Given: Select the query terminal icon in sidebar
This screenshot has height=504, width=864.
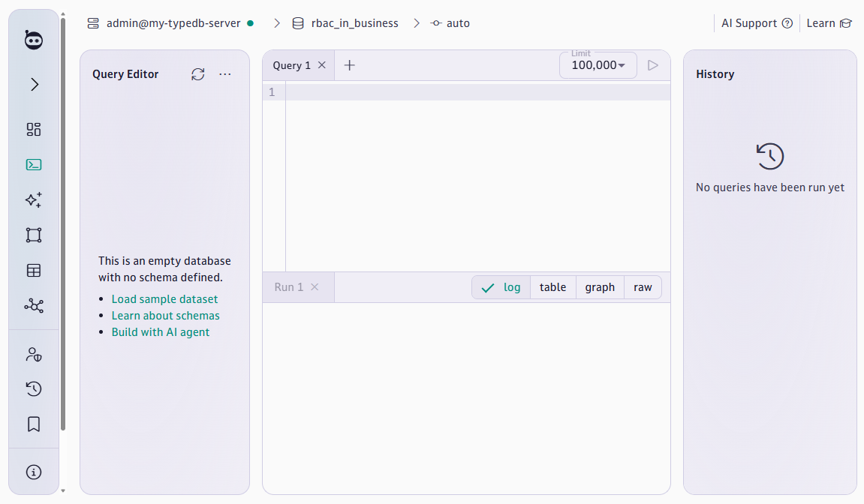Looking at the screenshot, I should (x=34, y=165).
